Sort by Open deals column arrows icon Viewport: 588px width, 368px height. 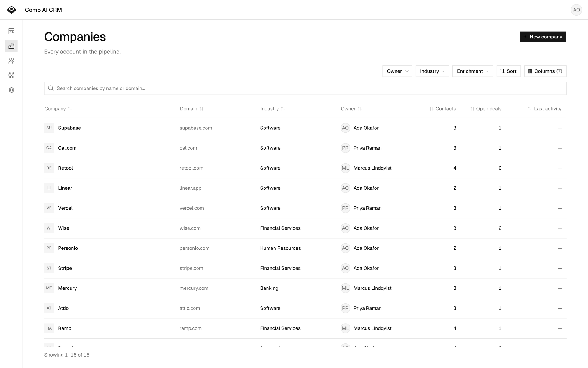pos(472,109)
